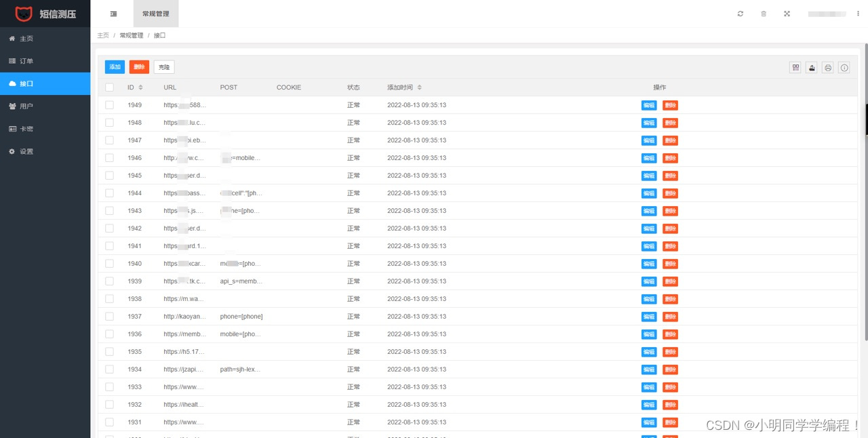The width and height of the screenshot is (868, 438).
Task: Click the path=sjh-lex... cell in row 1934
Action: coord(241,370)
